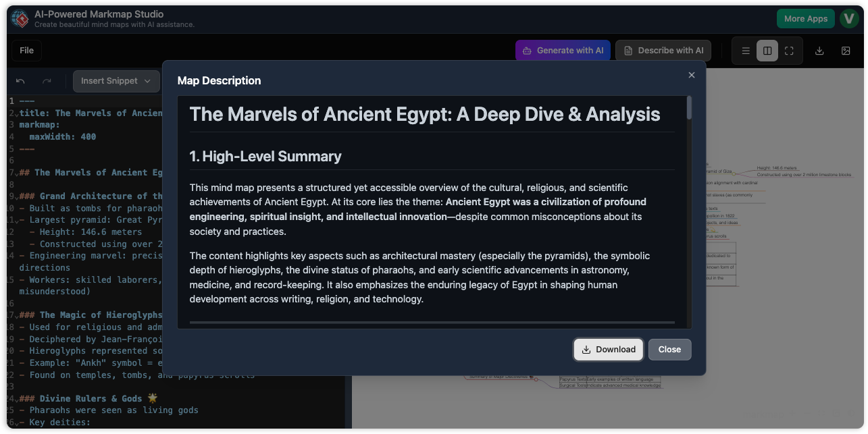
Task: Toggle fullscreen map view
Action: click(789, 51)
